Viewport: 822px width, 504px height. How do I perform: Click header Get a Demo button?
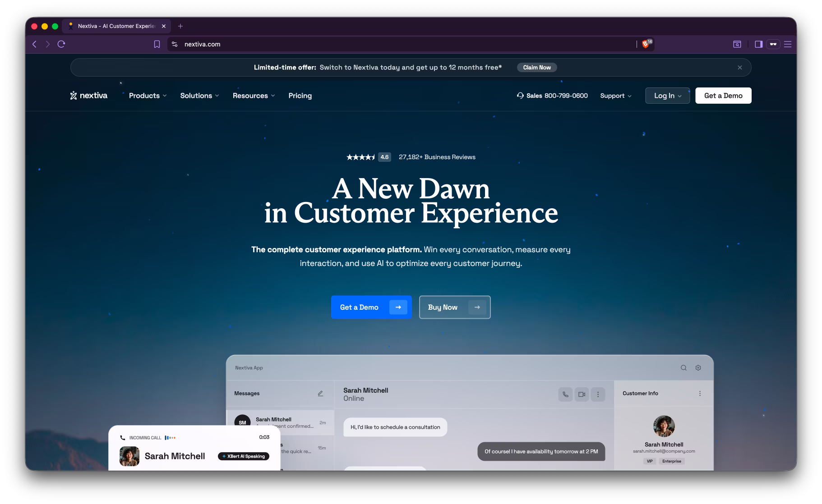coord(723,96)
